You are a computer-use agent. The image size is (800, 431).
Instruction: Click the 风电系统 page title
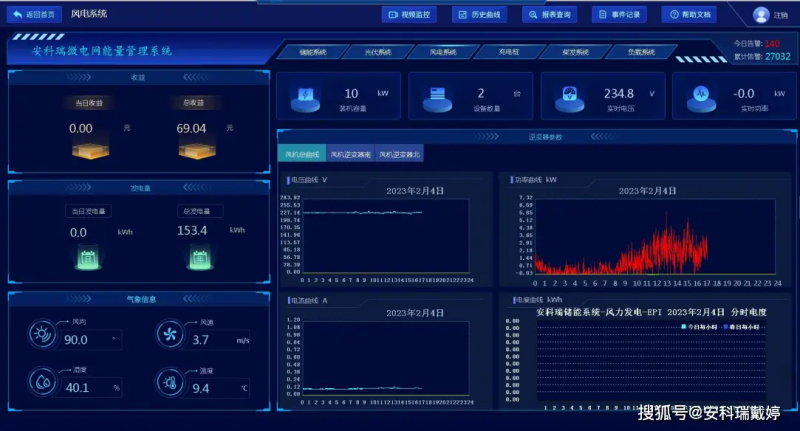pos(89,14)
